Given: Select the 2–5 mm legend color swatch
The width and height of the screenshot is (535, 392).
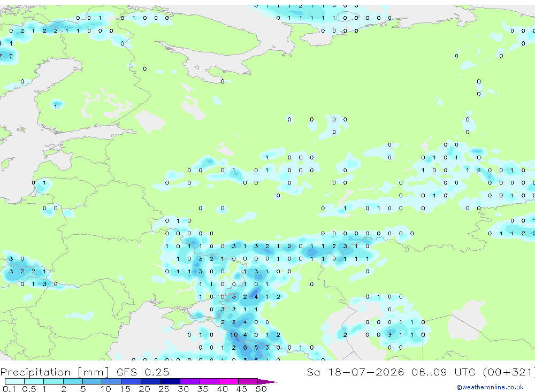Looking at the screenshot, I should click(x=73, y=381).
